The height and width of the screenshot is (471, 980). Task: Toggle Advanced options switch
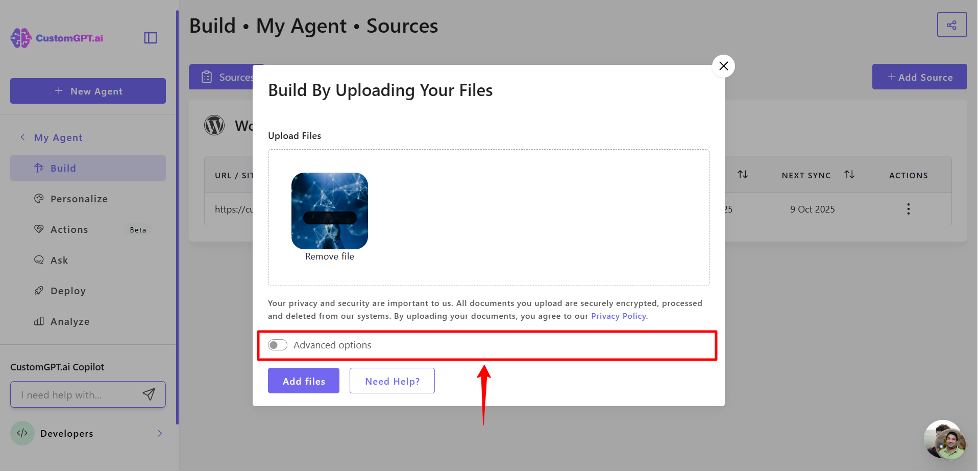278,345
